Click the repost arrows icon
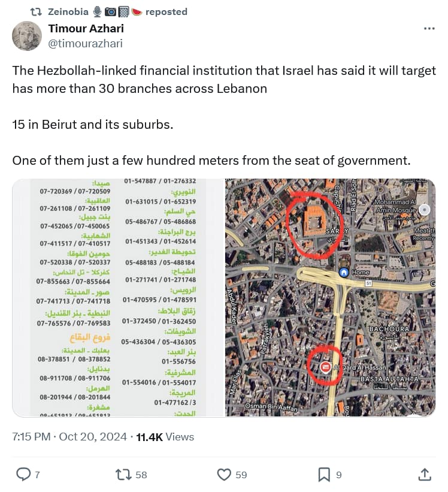 (x=123, y=475)
